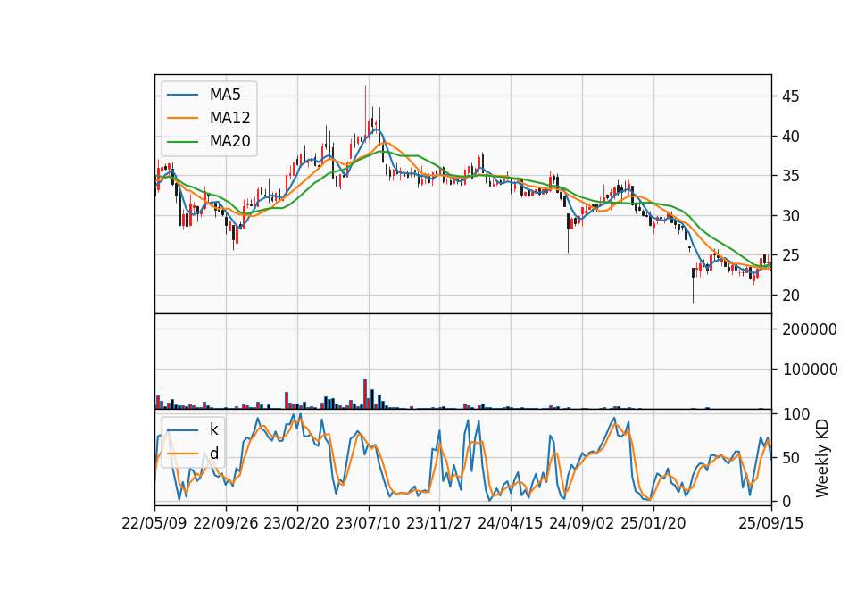Click the tallest volume bar near 23/07/10
857x616 pixels.
(365, 394)
